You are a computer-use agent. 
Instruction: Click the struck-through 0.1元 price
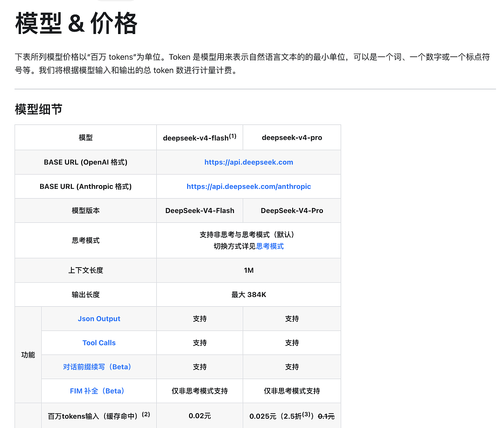click(x=326, y=416)
